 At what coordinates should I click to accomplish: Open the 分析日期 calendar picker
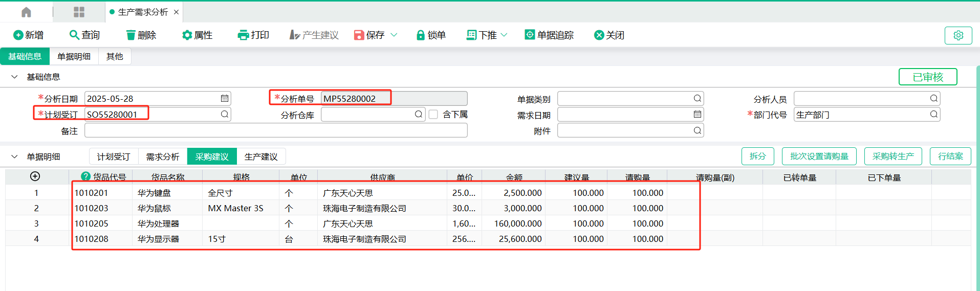[x=224, y=98]
